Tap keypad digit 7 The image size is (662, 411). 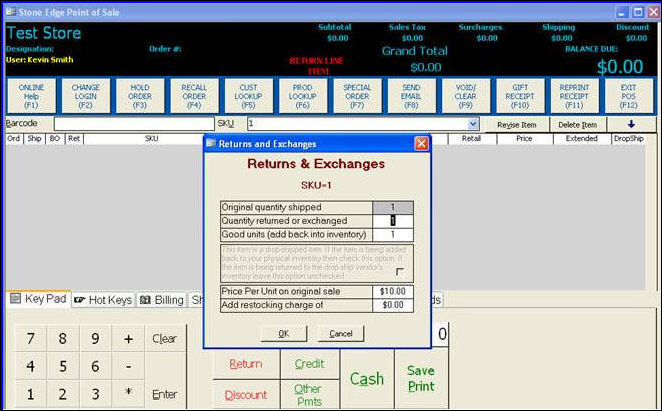click(30, 339)
